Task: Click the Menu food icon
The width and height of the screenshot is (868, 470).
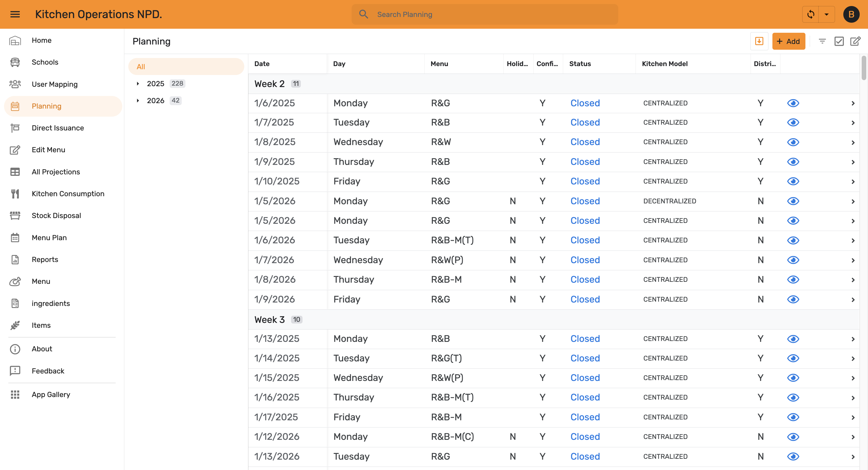Action: [x=15, y=282]
